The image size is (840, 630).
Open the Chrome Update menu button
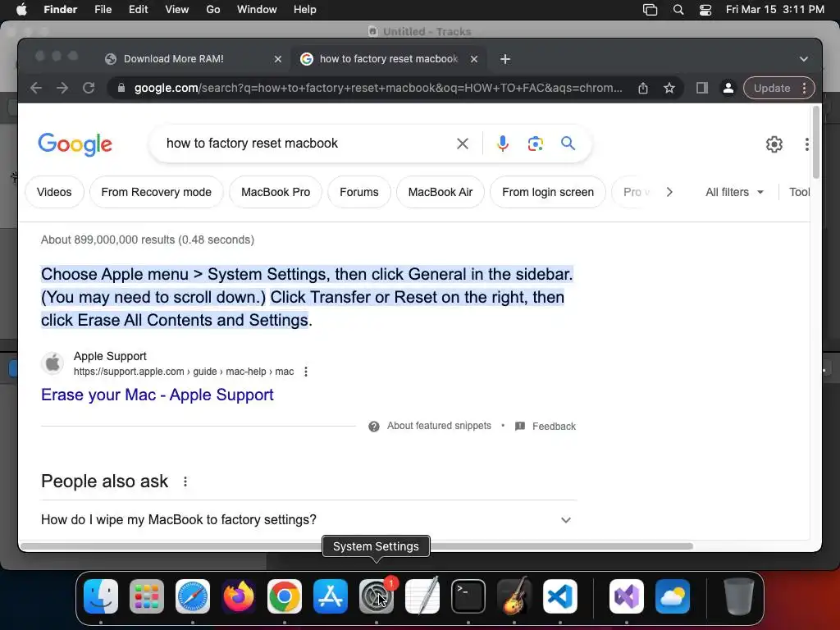[779, 88]
